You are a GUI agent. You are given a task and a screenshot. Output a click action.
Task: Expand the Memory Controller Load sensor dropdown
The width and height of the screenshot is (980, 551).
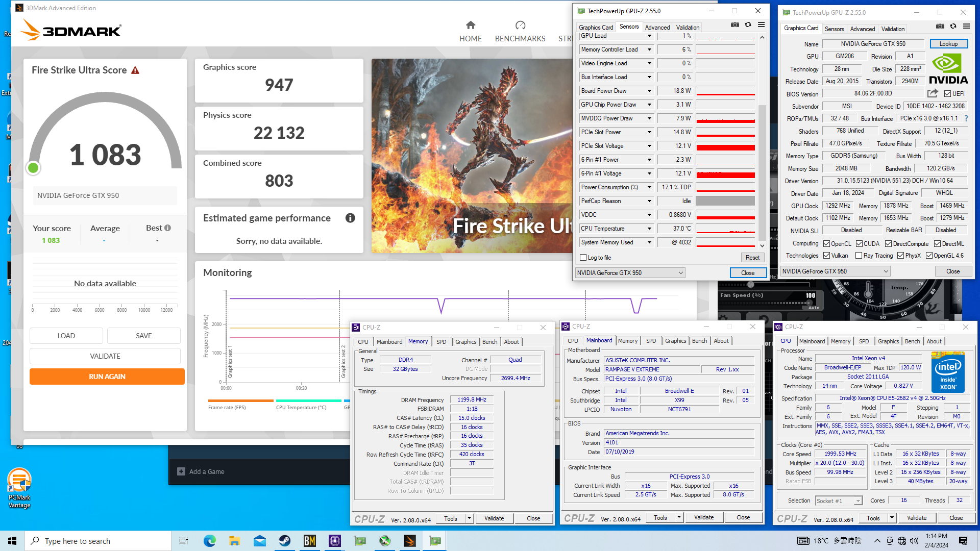pyautogui.click(x=649, y=49)
